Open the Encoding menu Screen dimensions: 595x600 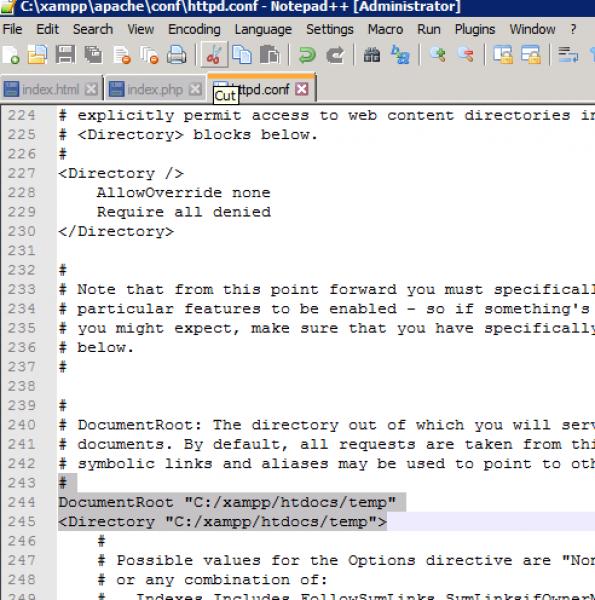194,29
